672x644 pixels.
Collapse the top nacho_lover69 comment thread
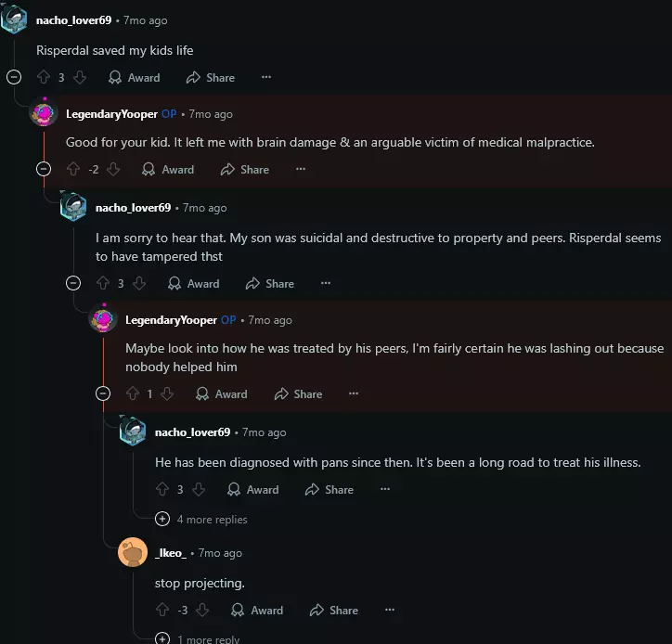[14, 78]
